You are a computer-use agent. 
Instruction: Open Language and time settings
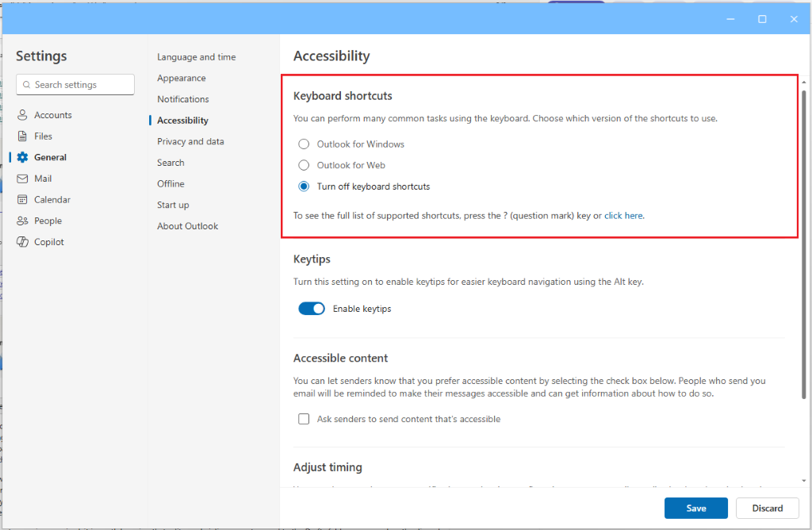pyautogui.click(x=197, y=57)
